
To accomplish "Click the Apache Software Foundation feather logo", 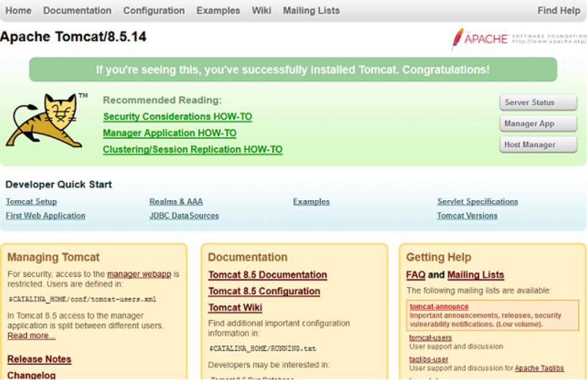I will coord(519,38).
